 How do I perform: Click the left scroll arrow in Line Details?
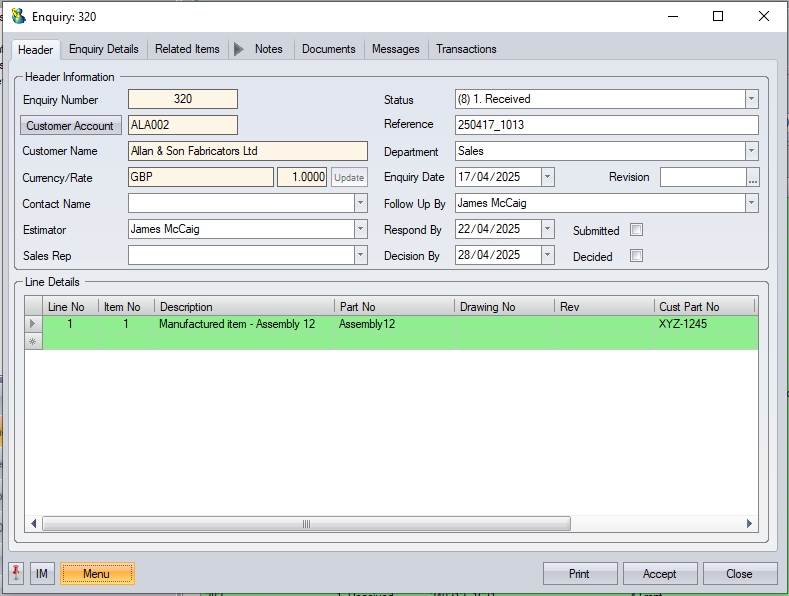[x=33, y=524]
